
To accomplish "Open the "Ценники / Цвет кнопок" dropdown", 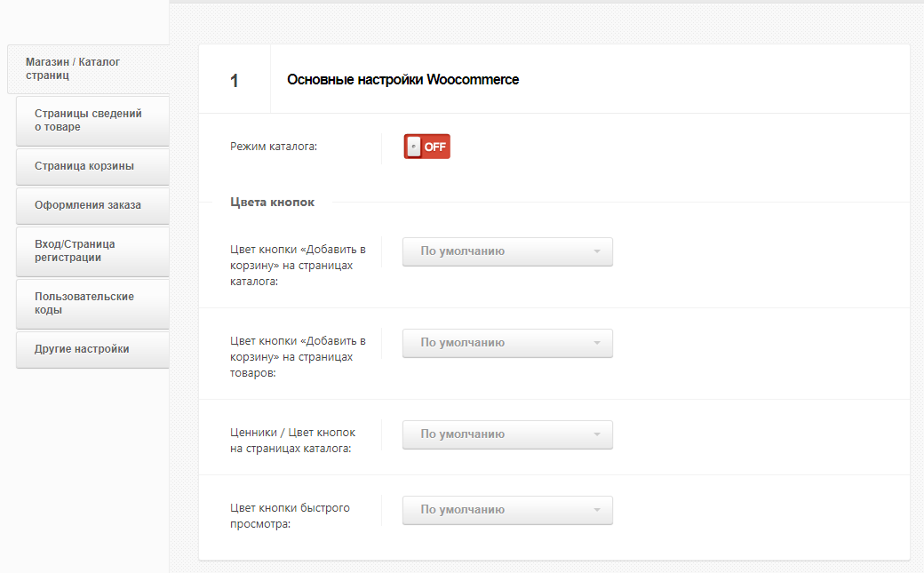I will (x=507, y=434).
